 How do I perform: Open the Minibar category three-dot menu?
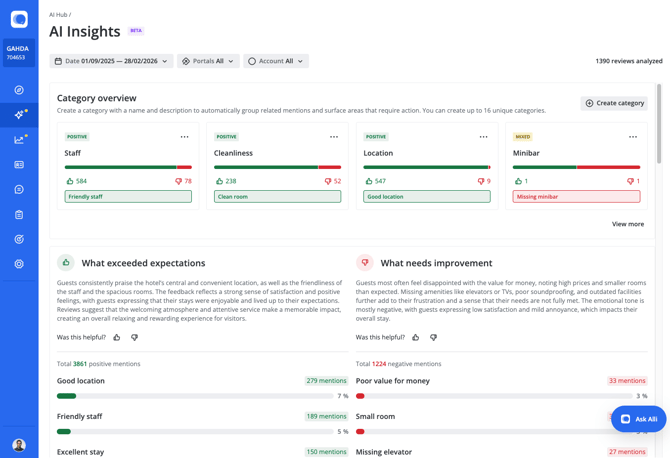tap(633, 137)
